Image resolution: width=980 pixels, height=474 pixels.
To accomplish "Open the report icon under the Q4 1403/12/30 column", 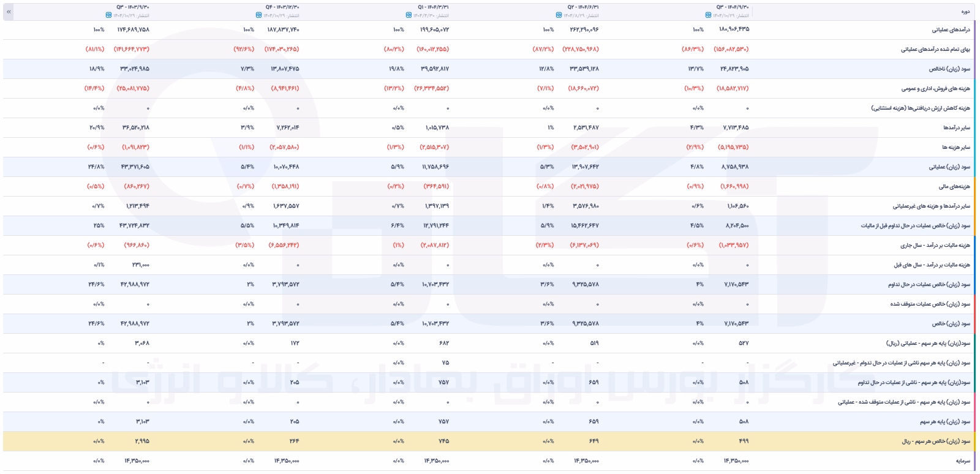I will (259, 15).
